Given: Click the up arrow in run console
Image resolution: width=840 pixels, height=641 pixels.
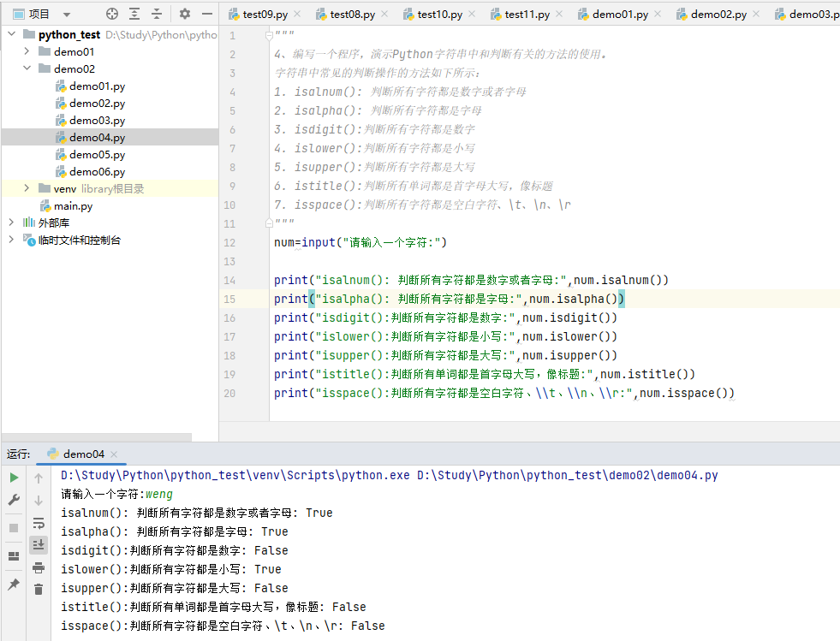Looking at the screenshot, I should click(x=39, y=478).
